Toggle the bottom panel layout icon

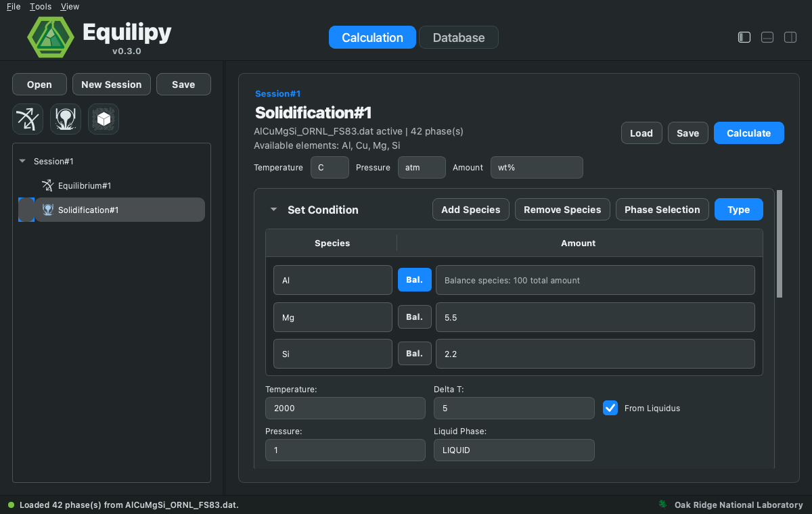click(x=767, y=37)
